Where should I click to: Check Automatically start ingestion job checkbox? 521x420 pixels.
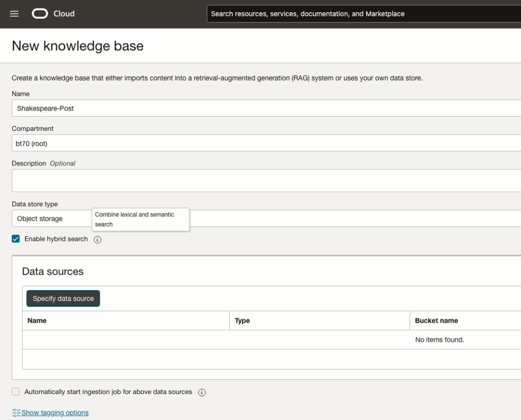click(x=16, y=391)
